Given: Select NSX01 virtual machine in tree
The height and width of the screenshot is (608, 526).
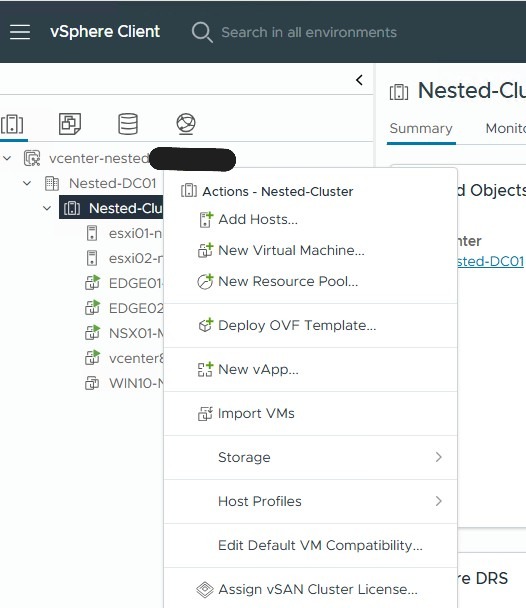Looking at the screenshot, I should (x=136, y=333).
